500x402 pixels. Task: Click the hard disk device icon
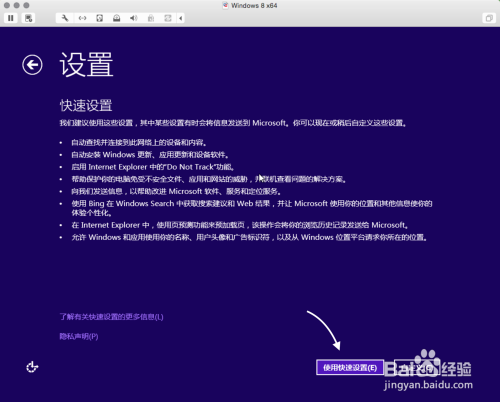(99, 18)
